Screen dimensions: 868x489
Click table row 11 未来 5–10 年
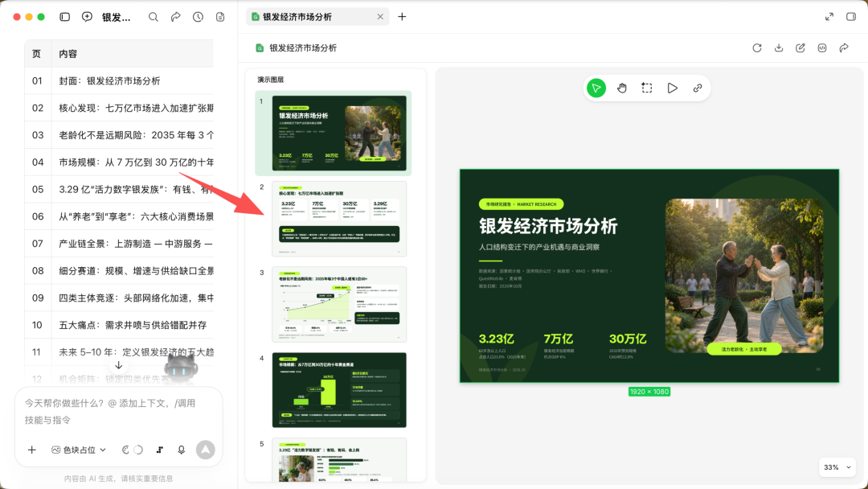[118, 352]
